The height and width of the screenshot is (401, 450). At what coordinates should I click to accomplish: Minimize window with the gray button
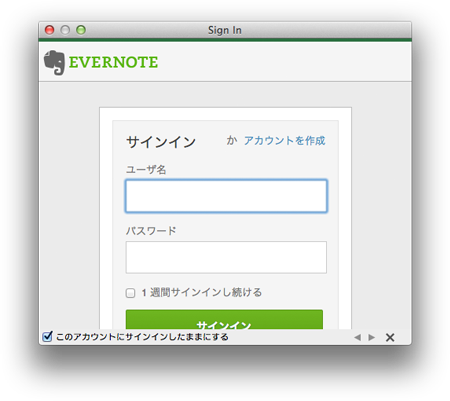pyautogui.click(x=65, y=30)
